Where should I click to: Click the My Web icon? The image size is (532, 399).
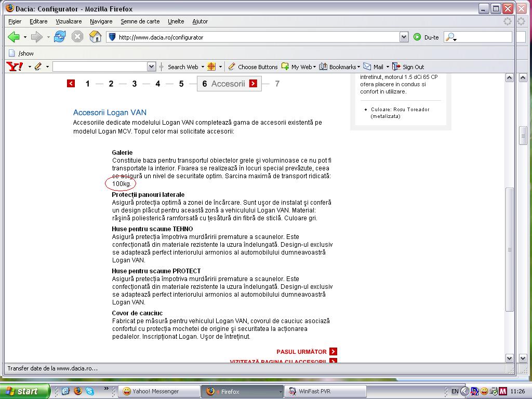tap(285, 66)
